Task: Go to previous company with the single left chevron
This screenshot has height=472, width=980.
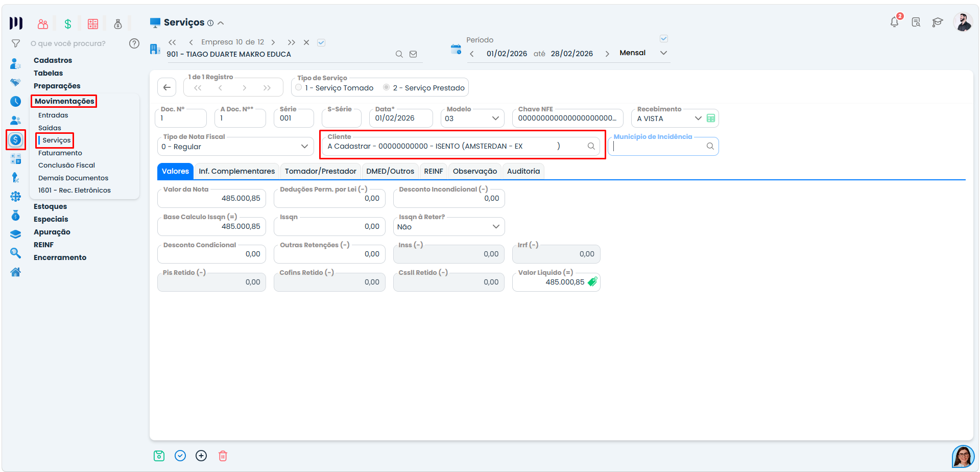Action: click(x=191, y=42)
